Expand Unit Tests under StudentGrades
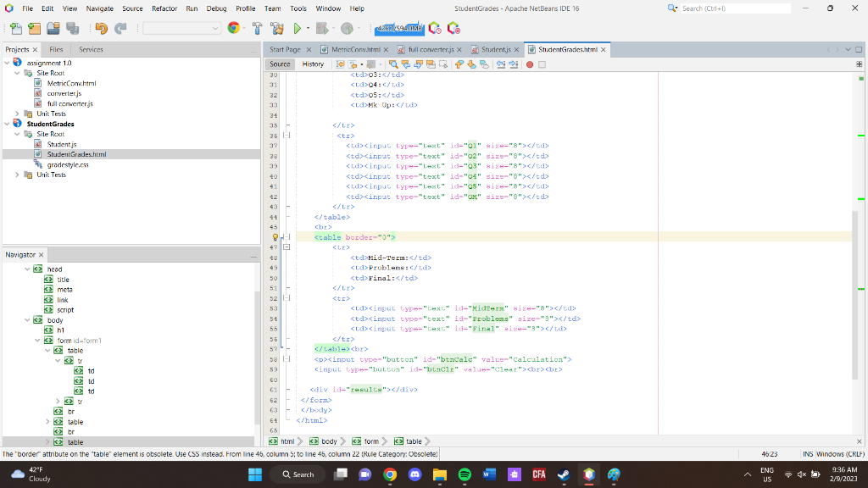Screen dimensions: 868x488 click(x=19, y=175)
